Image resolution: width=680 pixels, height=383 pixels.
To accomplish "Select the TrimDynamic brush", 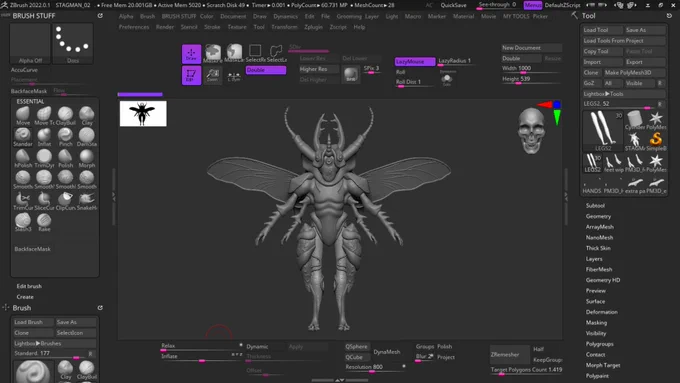I will pyautogui.click(x=44, y=158).
